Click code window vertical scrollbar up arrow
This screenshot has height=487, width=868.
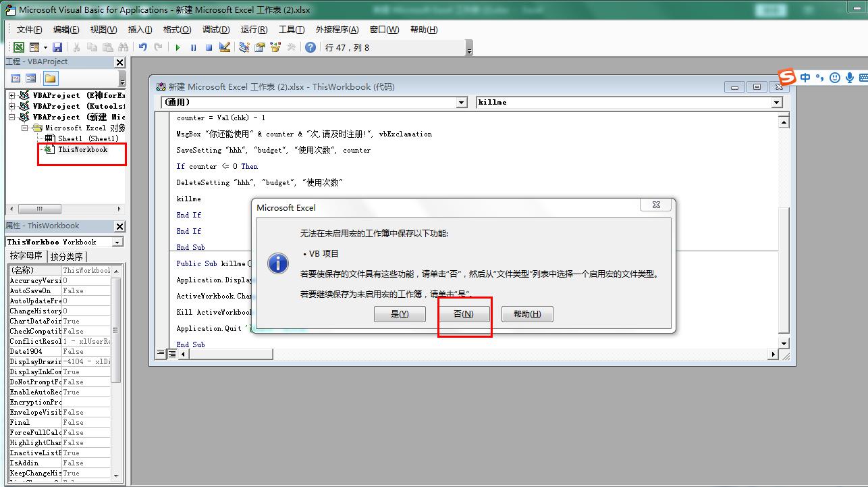(x=784, y=122)
